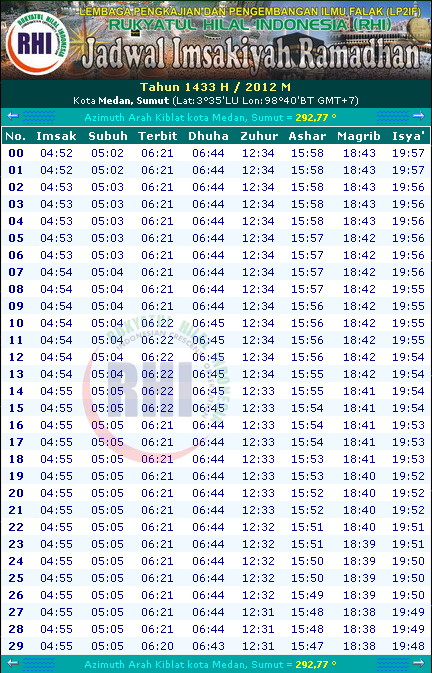Screen dimensions: 432x673
Task: Click the Dhuha time 06:45 in row 12
Action: [208, 357]
